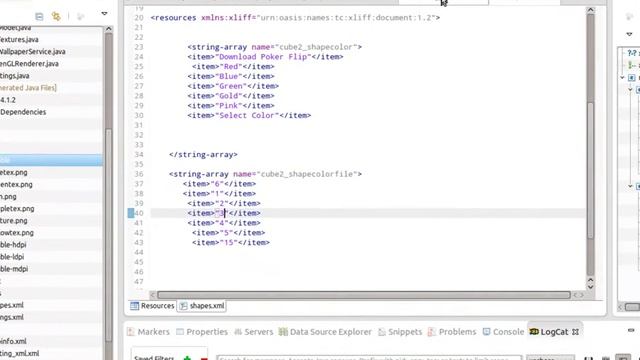Select the ?-? outline entry
Image resolution: width=640 pixels, height=360 pixels.
click(633, 53)
